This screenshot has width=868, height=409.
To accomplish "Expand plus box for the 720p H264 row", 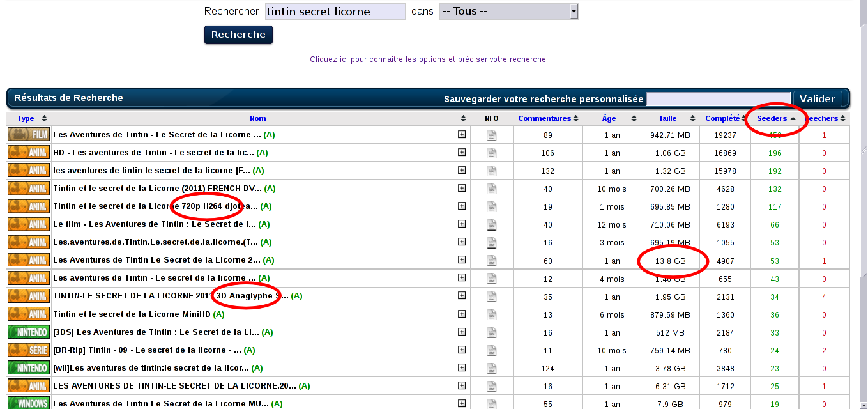I will (462, 206).
